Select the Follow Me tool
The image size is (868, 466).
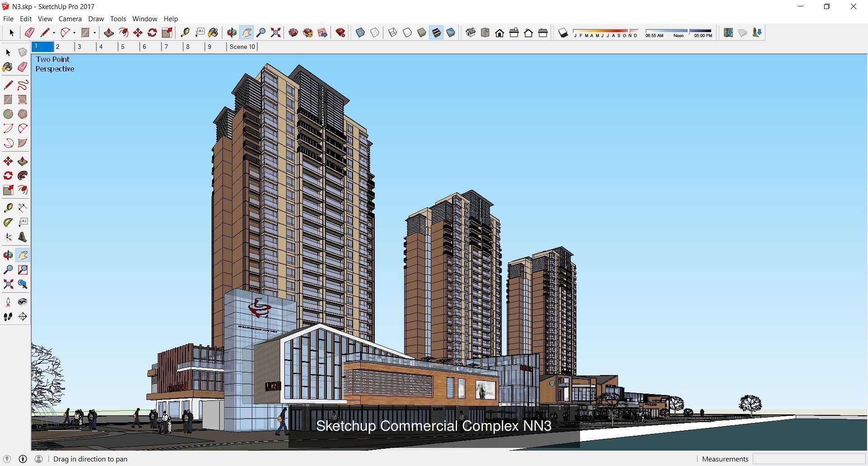23,176
